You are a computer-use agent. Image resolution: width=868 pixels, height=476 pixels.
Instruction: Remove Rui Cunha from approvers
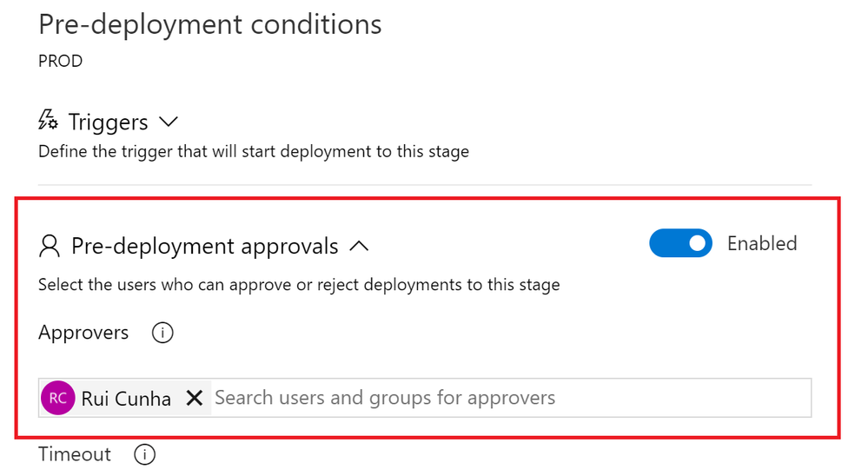195,399
